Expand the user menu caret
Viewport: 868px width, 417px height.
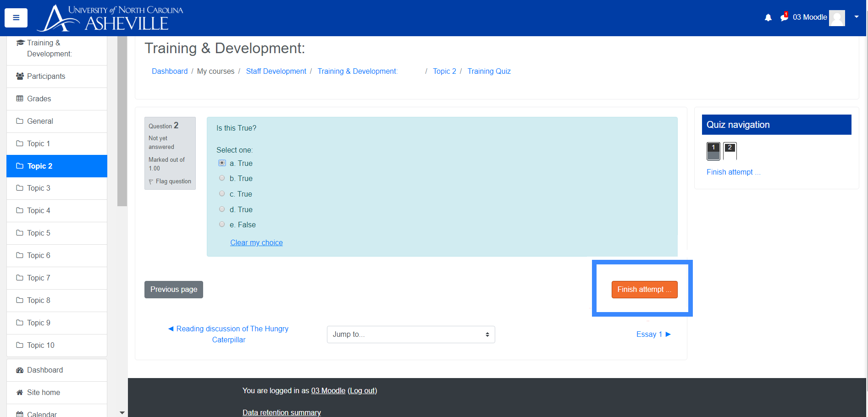[856, 17]
